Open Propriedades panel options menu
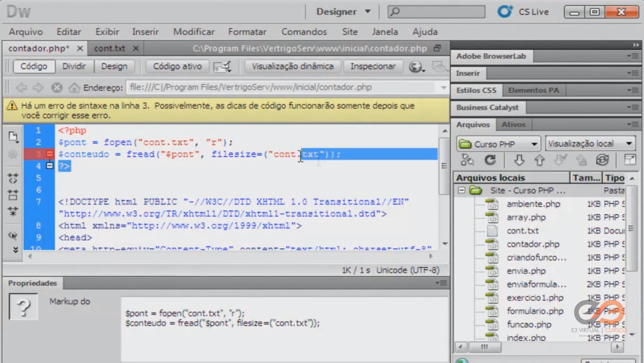Screen dimensions: 644x363 pos(441,283)
